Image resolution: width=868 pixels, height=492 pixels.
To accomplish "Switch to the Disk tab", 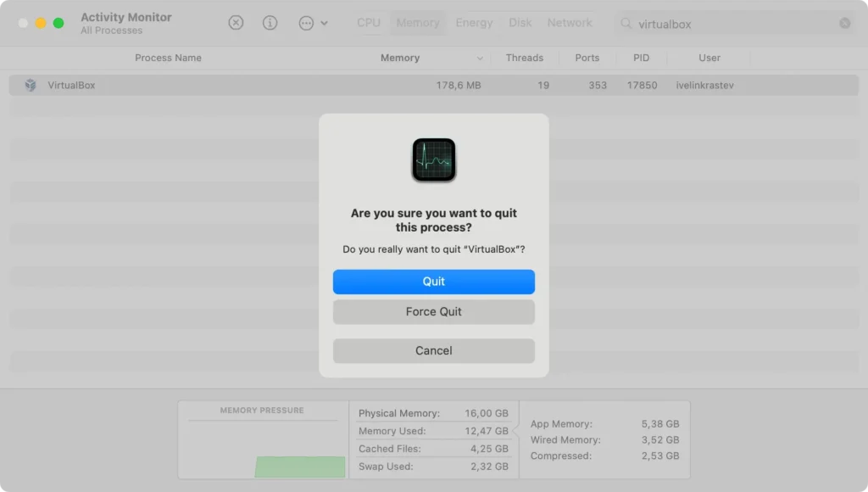I will click(520, 23).
